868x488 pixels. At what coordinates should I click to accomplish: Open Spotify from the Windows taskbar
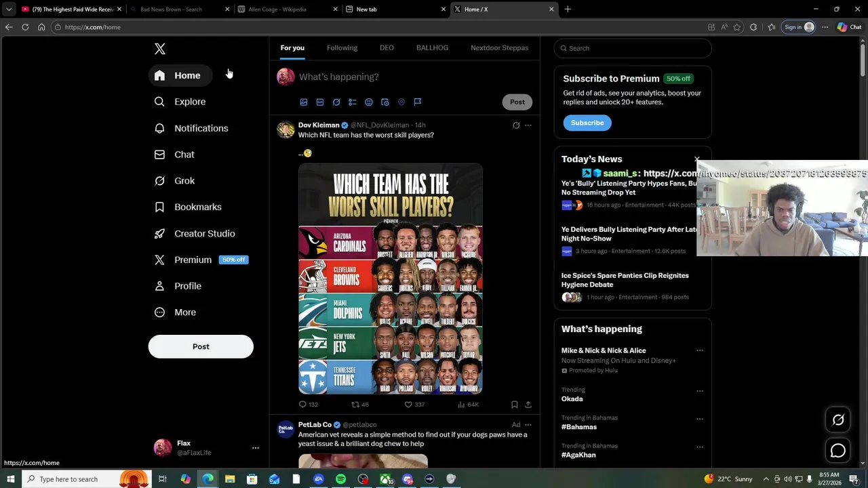tap(340, 479)
